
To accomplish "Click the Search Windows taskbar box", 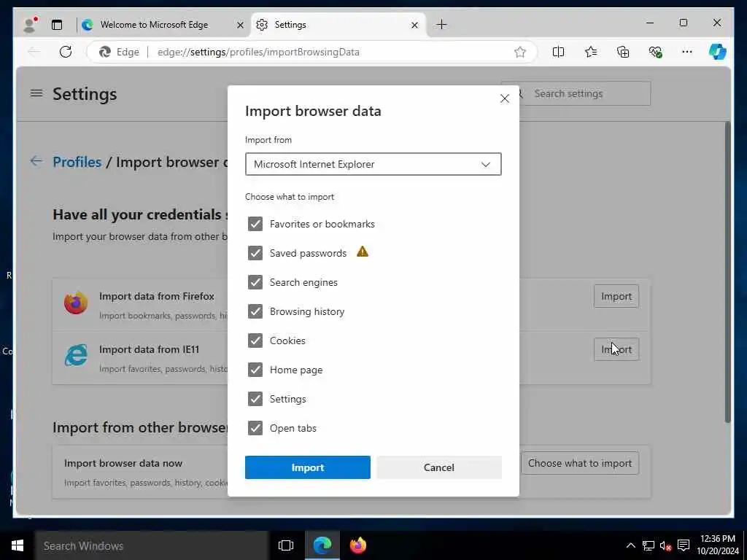I will tap(152, 545).
